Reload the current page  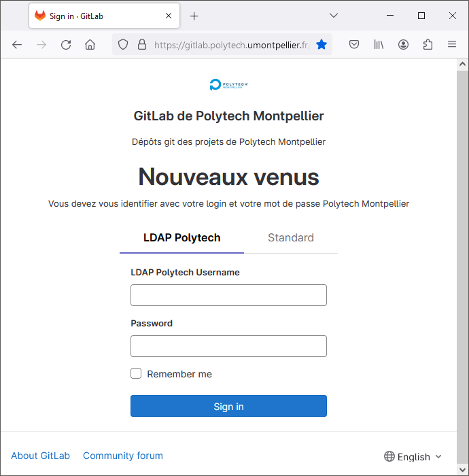click(x=66, y=45)
